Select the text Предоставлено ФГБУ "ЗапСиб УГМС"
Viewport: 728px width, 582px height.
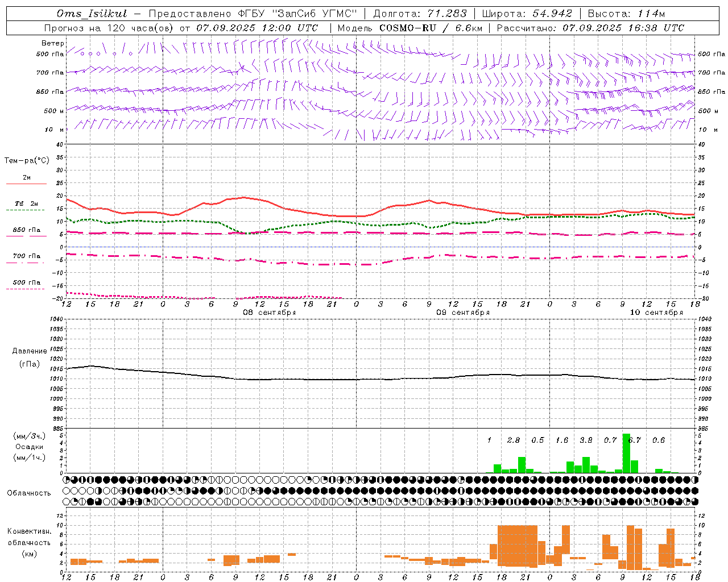(x=253, y=14)
